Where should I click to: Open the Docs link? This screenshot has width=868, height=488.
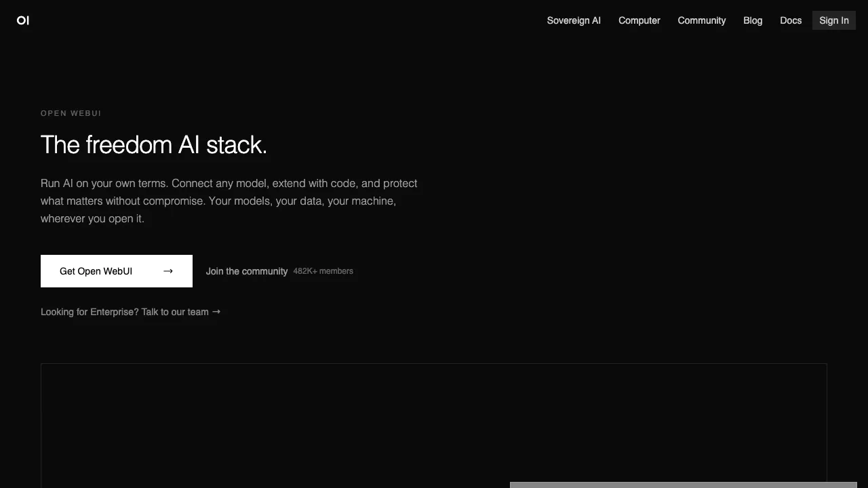791,20
